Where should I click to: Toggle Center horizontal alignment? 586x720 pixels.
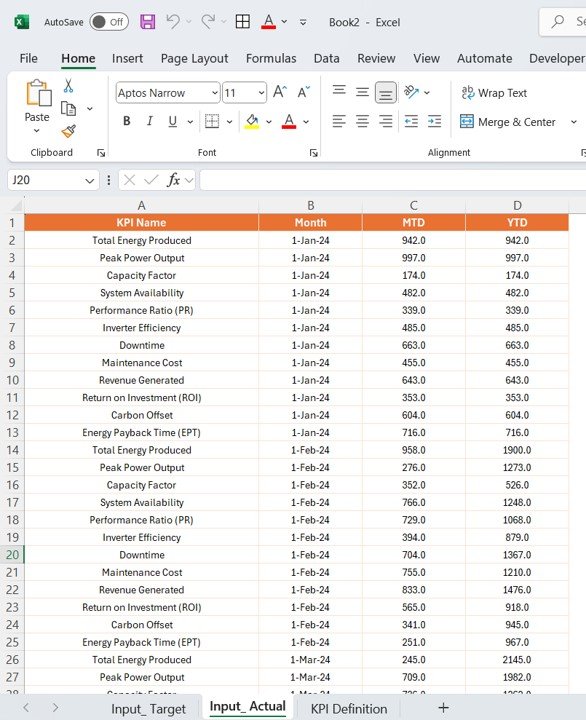point(362,121)
